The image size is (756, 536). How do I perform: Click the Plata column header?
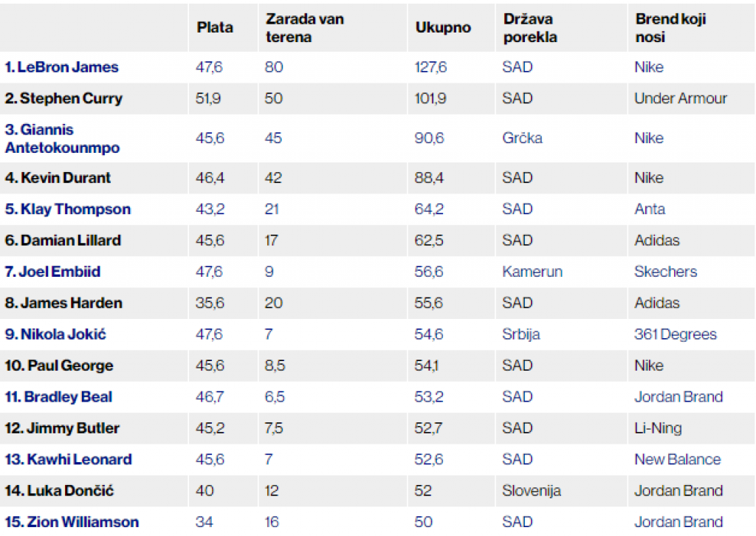(x=215, y=28)
